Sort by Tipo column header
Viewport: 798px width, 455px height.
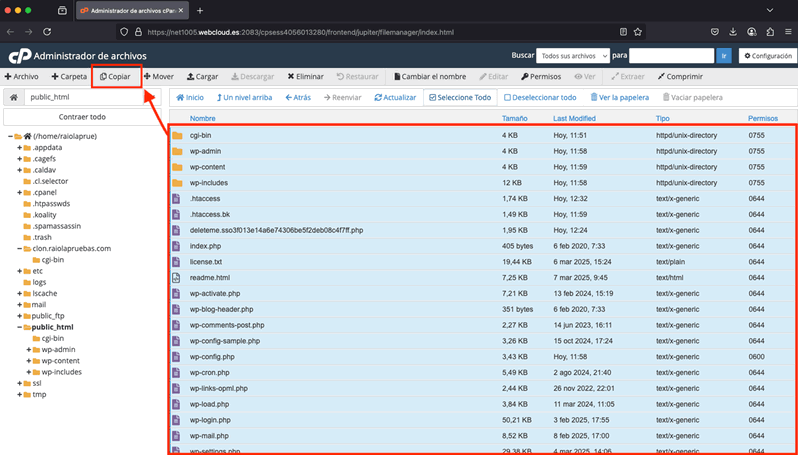coord(663,119)
